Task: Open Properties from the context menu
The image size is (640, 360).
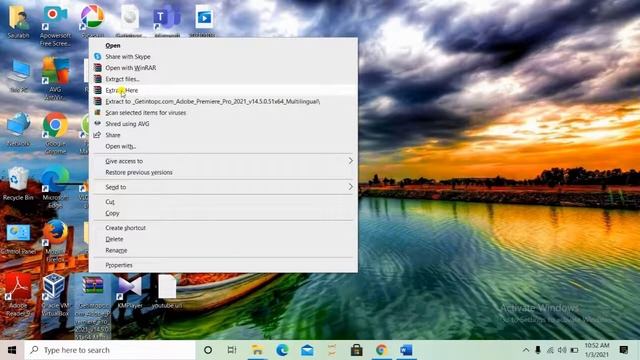Action: pos(223,265)
